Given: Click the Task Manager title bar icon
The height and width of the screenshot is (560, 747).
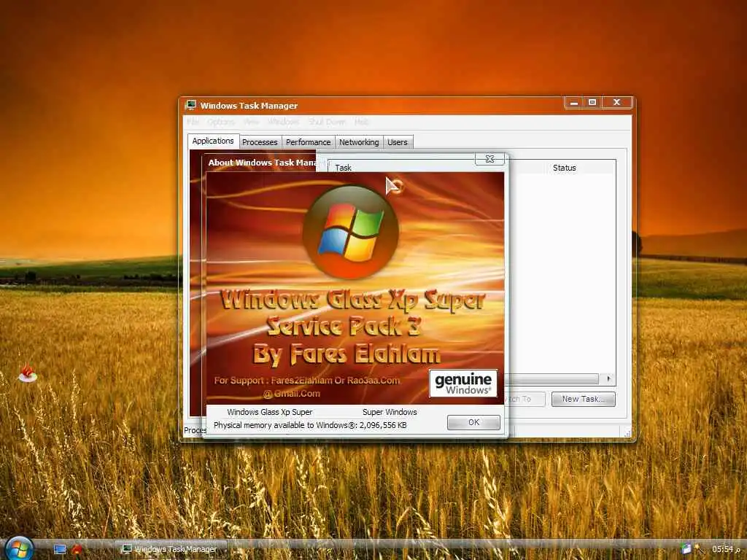Looking at the screenshot, I should [191, 105].
